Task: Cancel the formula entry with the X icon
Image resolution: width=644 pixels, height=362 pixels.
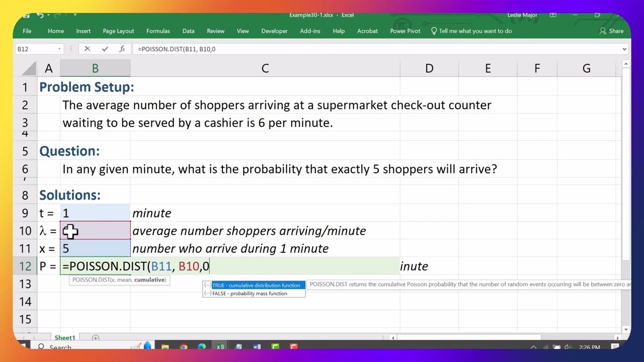Action: coord(87,49)
